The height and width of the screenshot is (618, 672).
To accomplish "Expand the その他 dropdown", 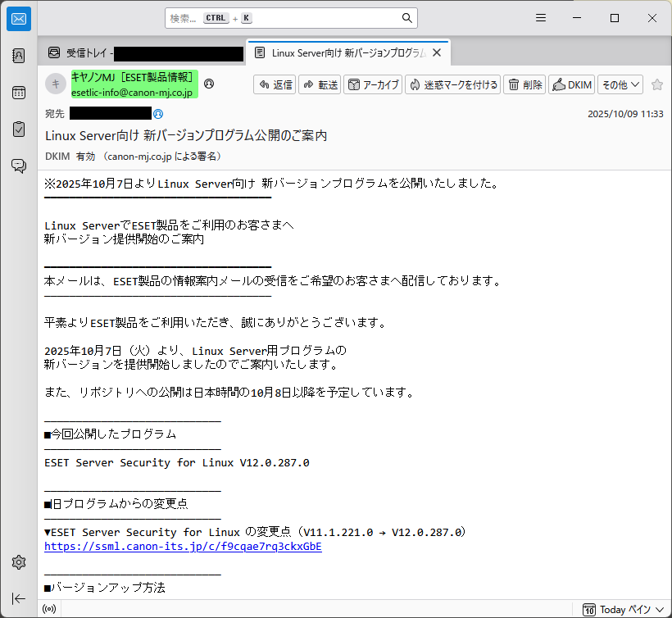I will tap(620, 84).
